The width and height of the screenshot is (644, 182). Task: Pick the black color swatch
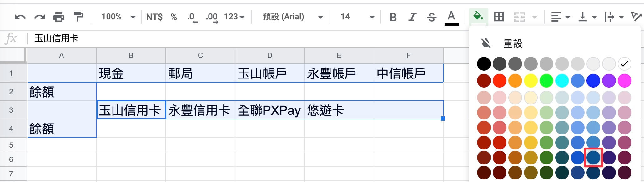[484, 64]
